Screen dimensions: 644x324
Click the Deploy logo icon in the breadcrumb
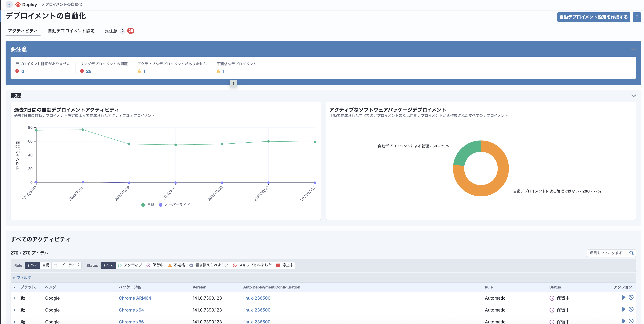tap(18, 4)
